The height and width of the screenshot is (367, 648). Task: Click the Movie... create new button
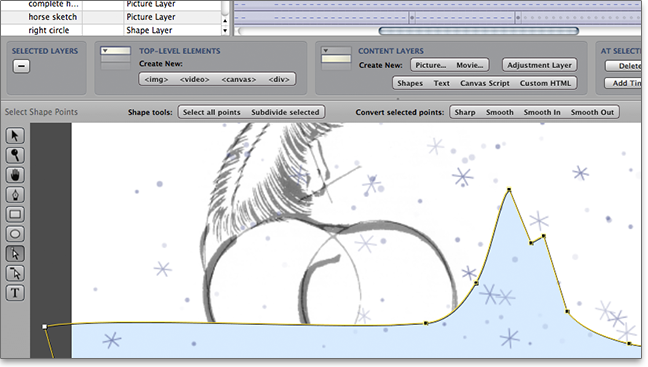click(469, 65)
